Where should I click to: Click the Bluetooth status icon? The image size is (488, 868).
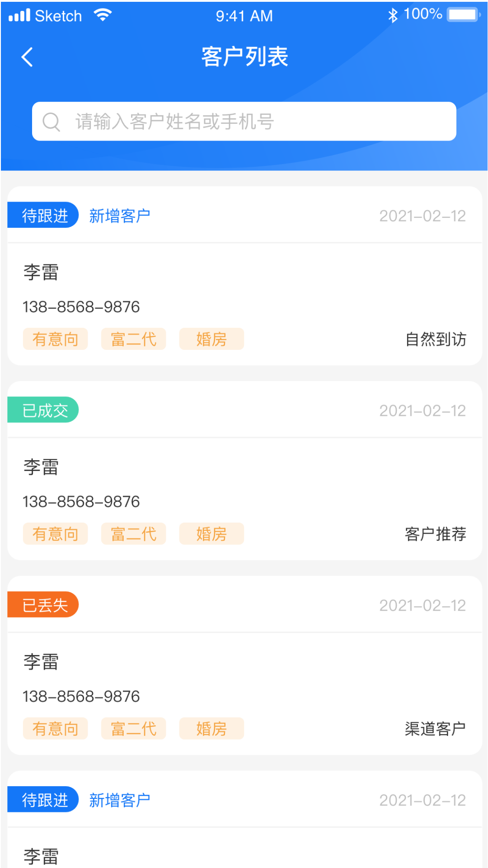pyautogui.click(x=393, y=15)
